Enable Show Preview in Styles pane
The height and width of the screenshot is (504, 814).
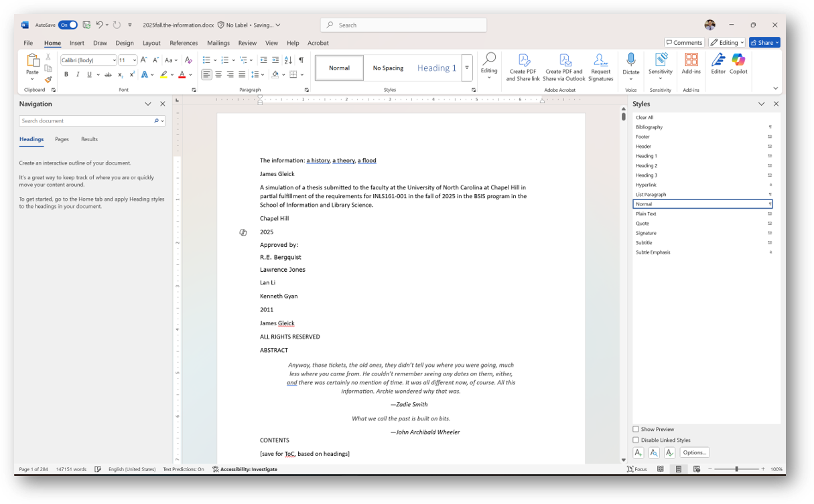pyautogui.click(x=635, y=429)
